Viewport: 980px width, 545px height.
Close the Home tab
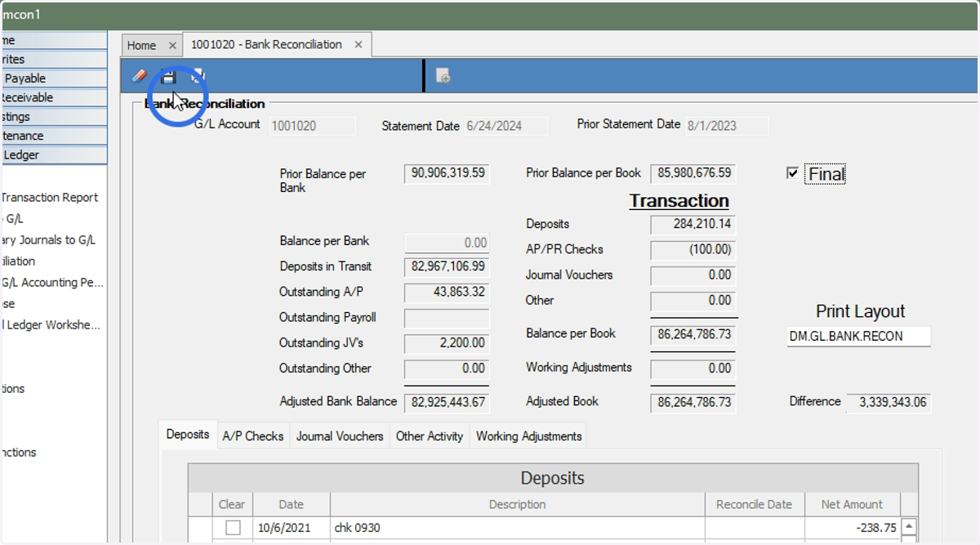(172, 46)
